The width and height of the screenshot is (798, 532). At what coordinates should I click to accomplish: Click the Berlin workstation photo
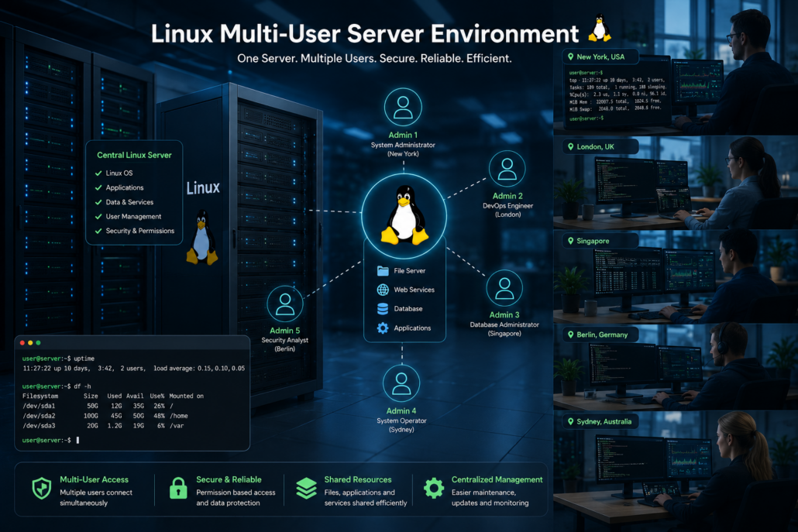tap(676, 367)
